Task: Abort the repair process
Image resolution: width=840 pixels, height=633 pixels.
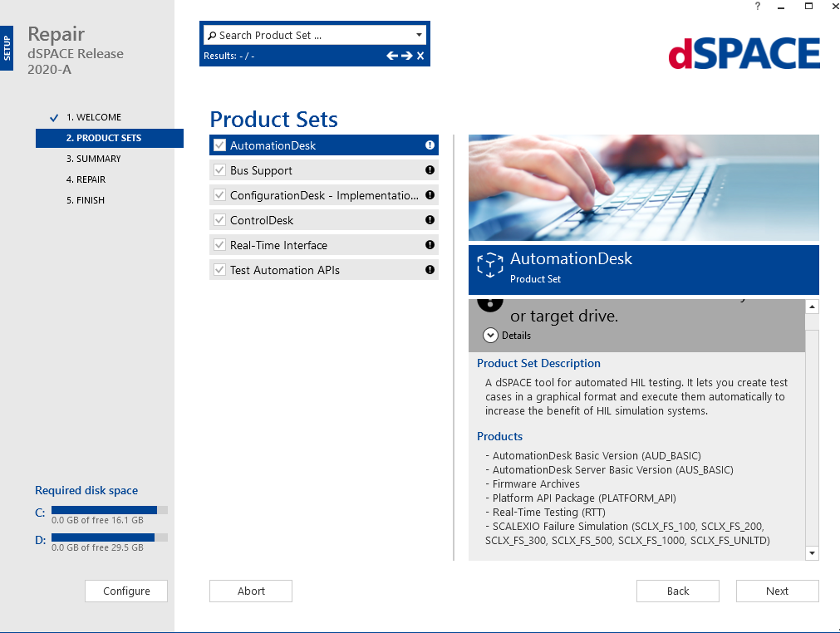Action: click(250, 591)
